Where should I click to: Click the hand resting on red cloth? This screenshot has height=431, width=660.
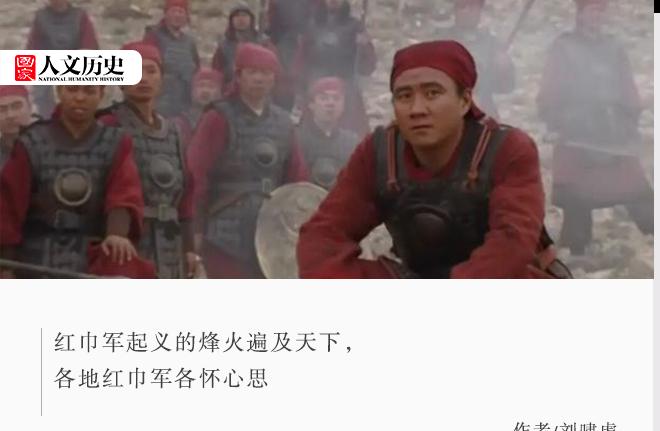[x=120, y=248]
